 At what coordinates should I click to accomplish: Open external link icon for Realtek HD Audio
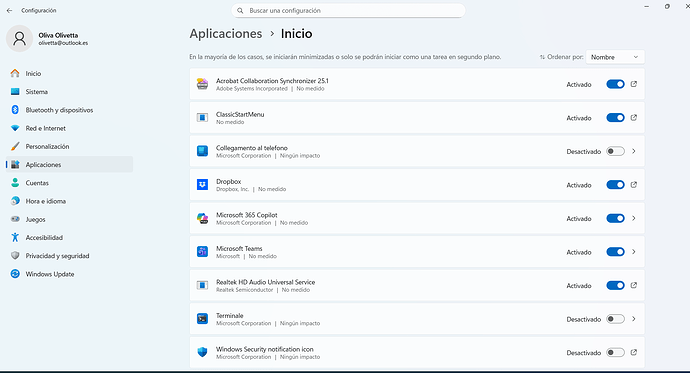634,285
